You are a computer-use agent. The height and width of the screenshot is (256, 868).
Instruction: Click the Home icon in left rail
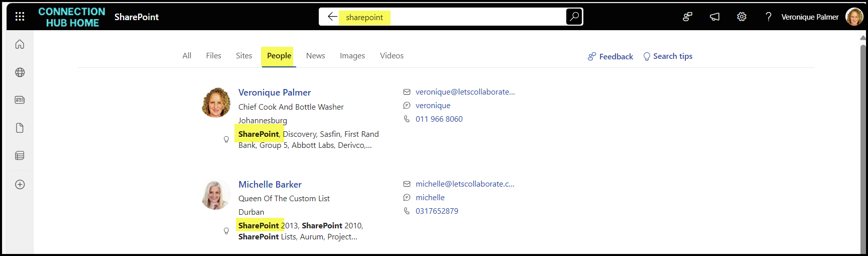point(20,44)
